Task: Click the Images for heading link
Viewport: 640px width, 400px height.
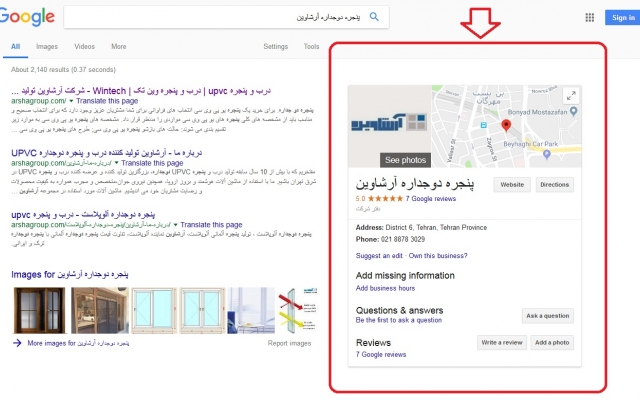Action: [70, 275]
